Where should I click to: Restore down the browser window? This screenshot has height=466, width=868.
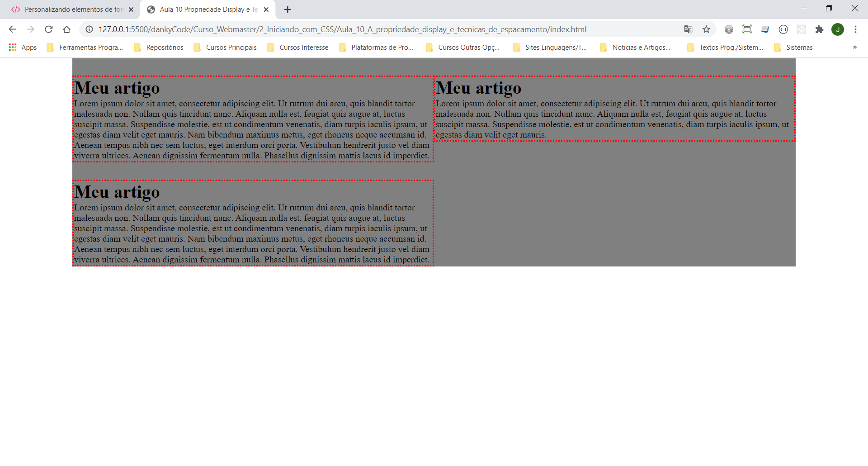coord(829,9)
